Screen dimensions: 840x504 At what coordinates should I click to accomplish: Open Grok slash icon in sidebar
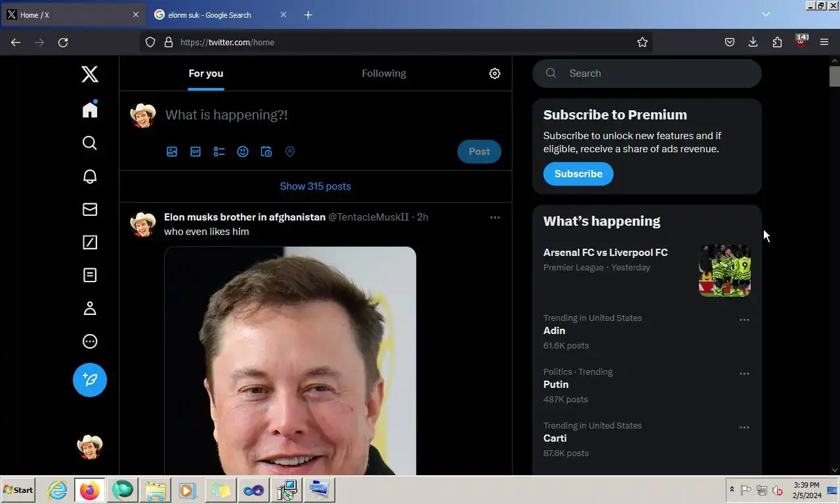(x=90, y=242)
